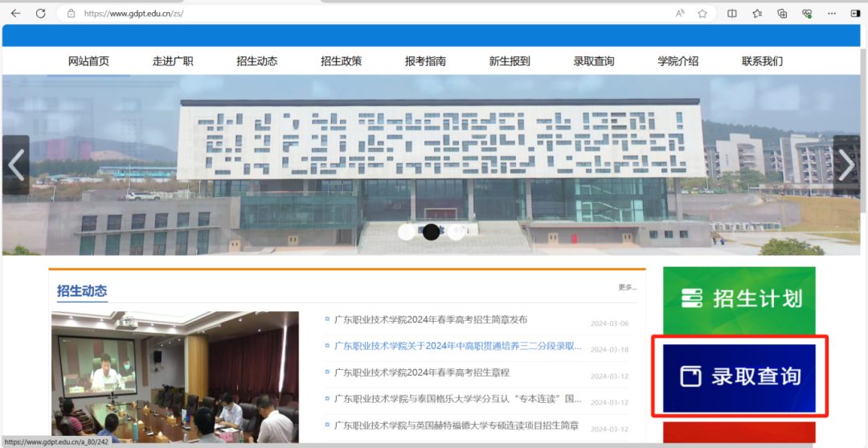Select the active black carousel dot

click(432, 232)
